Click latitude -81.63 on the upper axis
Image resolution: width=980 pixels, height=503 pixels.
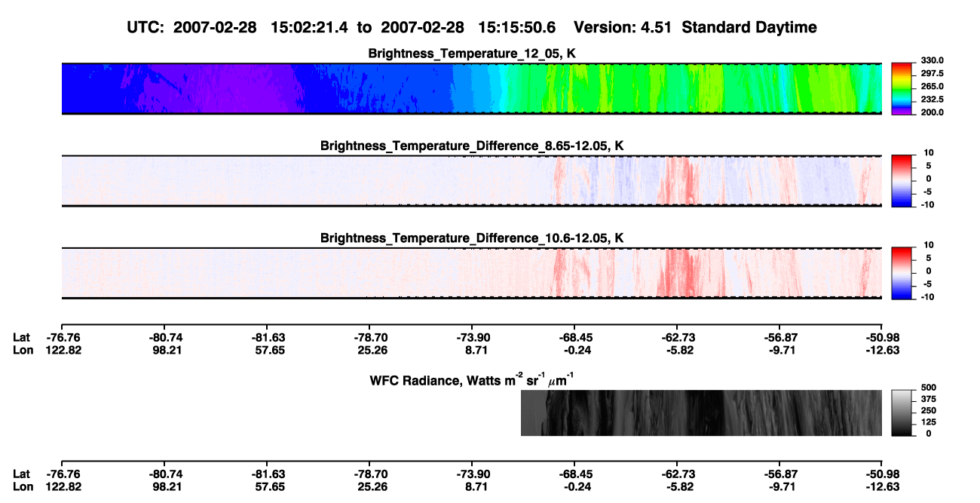[x=268, y=338]
